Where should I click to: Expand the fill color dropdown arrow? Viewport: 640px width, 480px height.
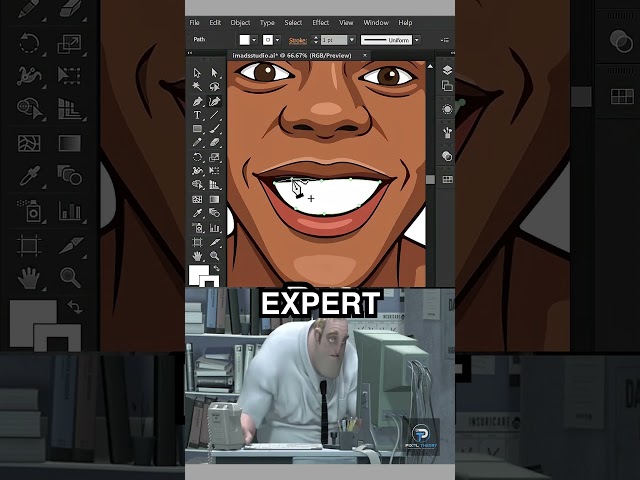click(254, 40)
